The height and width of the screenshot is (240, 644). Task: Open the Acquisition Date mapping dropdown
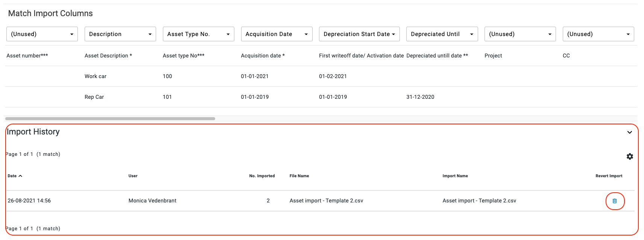276,34
